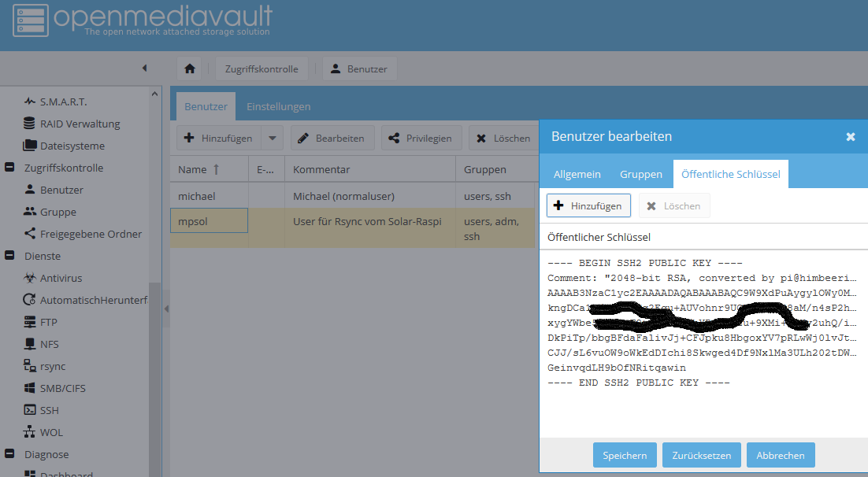
Task: Open S.M.A.R.T. from the sidebar
Action: 63,102
